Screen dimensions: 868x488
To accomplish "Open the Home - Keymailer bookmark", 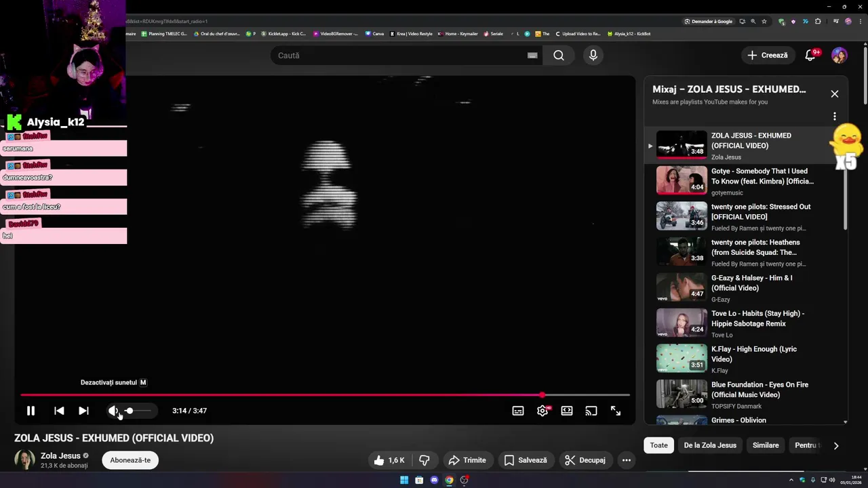I will point(458,34).
